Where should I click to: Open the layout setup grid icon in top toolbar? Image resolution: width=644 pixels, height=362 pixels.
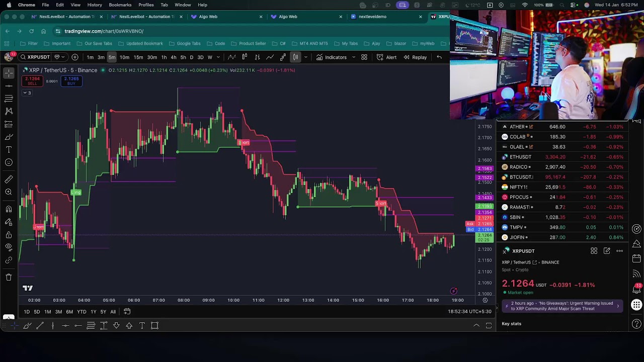364,57
